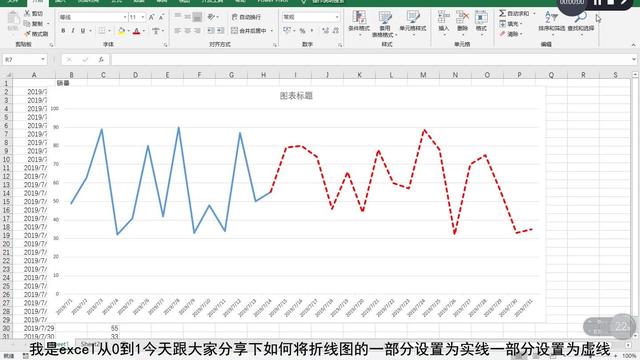Pause the screen recording overlay
Image resolution: width=640 pixels, height=360 pixels.
click(x=598, y=2)
